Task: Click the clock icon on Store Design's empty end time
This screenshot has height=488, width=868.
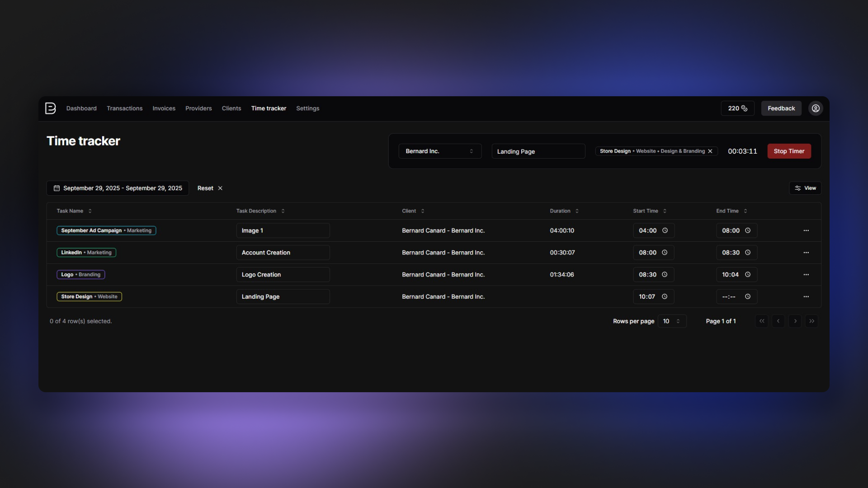Action: pyautogui.click(x=748, y=296)
